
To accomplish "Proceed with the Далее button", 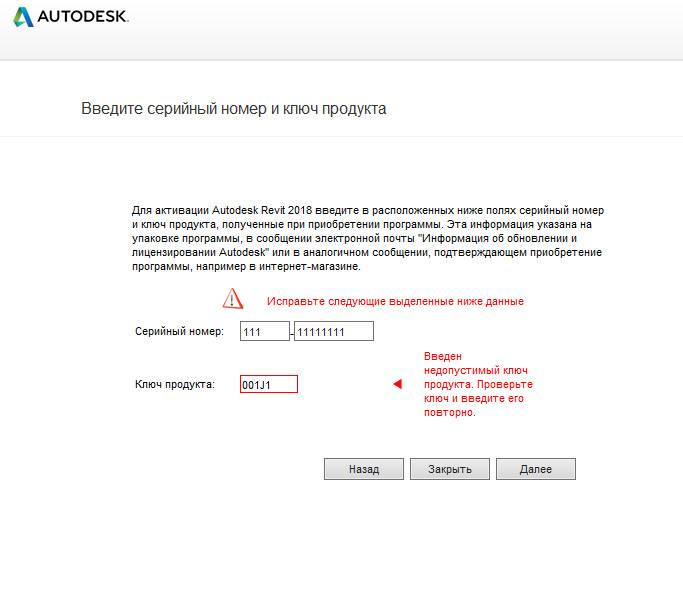I will click(x=536, y=469).
